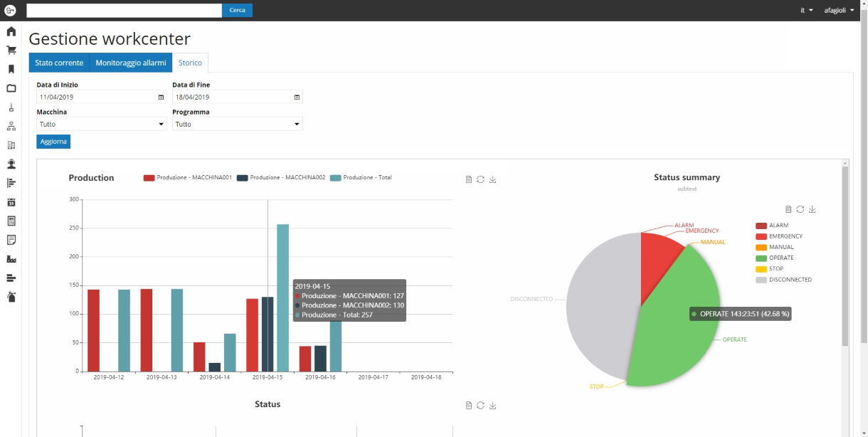868x437 pixels.
Task: Switch to the Stato corrente tab
Action: pos(59,63)
